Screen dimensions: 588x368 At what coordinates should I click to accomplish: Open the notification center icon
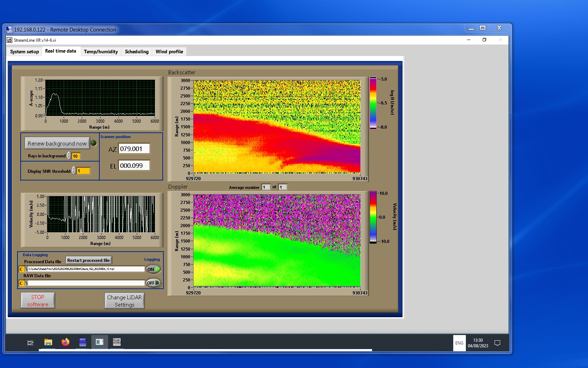click(x=497, y=343)
